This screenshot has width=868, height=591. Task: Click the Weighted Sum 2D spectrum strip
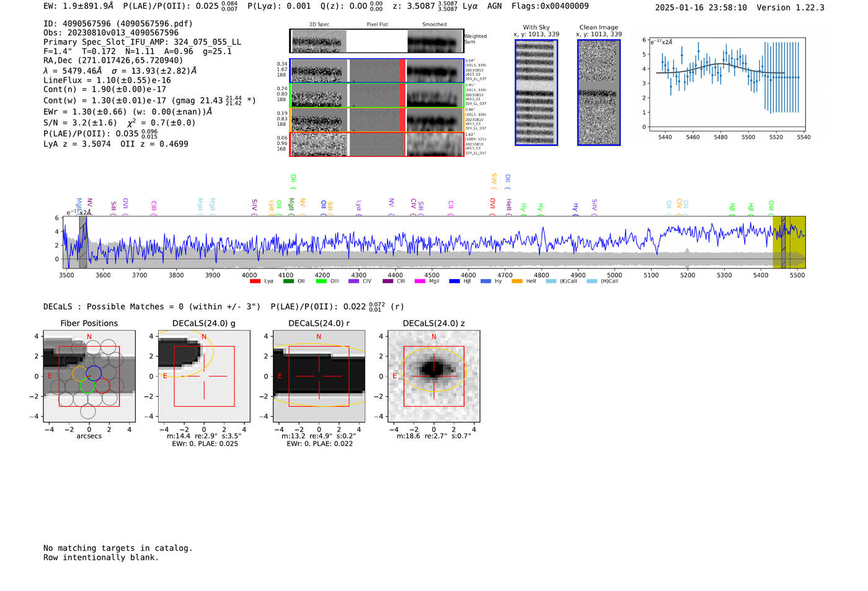coord(377,41)
